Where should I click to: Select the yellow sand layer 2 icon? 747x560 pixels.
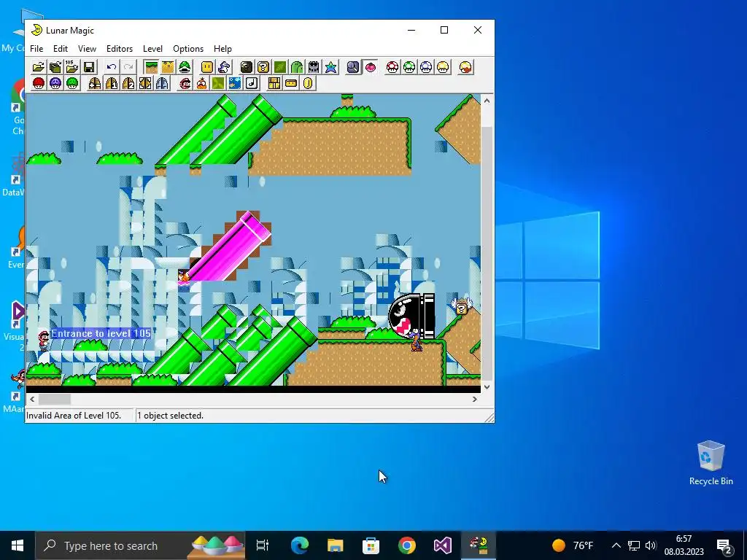tap(168, 67)
